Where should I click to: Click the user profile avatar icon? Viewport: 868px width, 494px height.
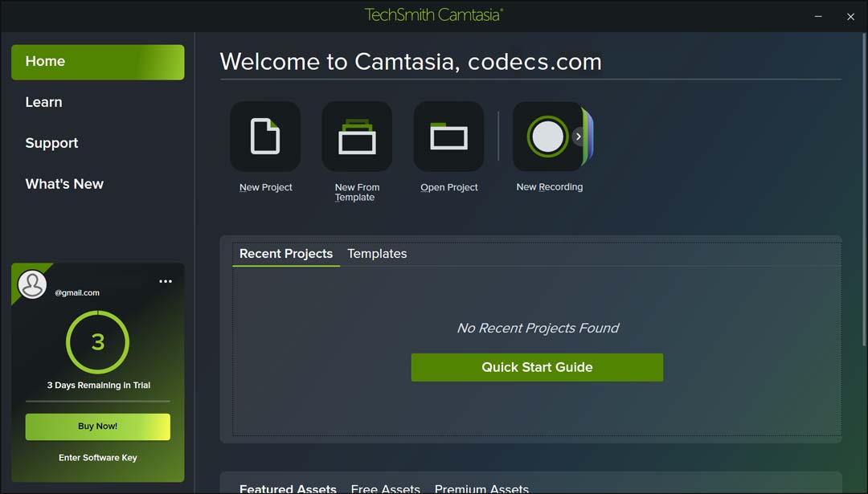[32, 284]
